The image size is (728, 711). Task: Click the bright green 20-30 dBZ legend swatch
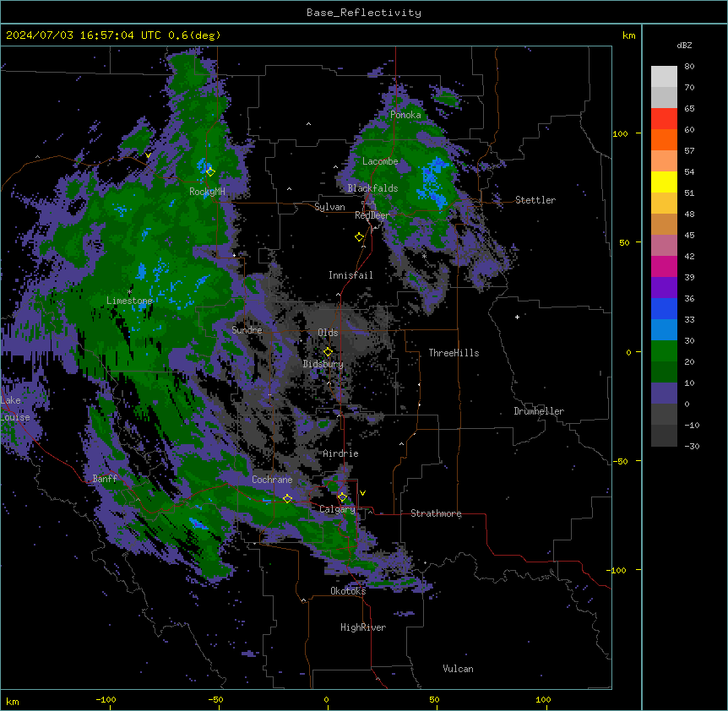(x=664, y=351)
